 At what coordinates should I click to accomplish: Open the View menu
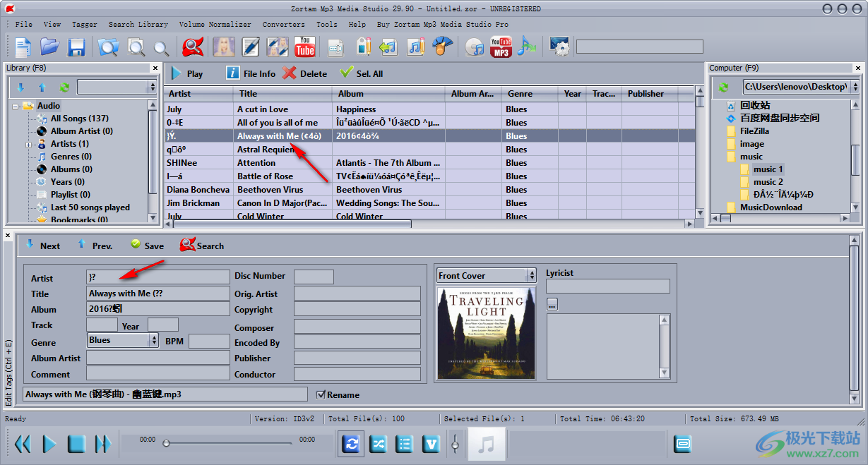coord(52,24)
